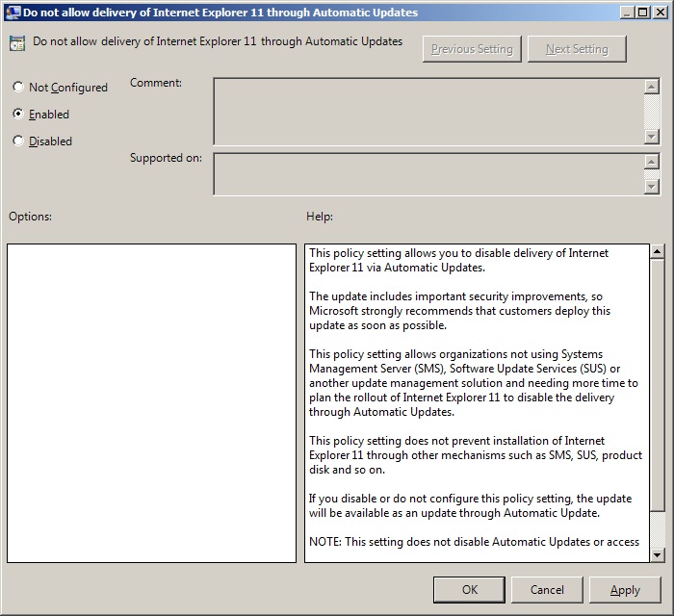Click the 'NOTE: This setting does not disable' line
This screenshot has height=616, width=674.
point(474,542)
